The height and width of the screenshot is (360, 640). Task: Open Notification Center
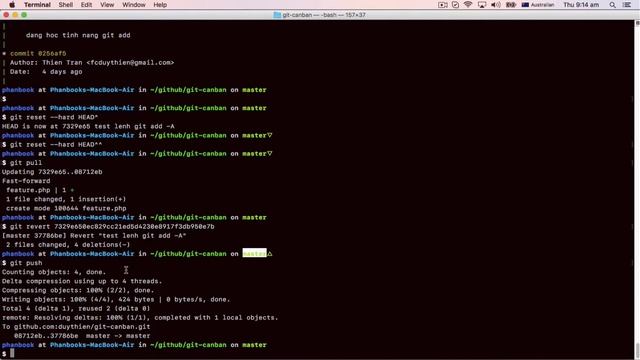[627, 5]
